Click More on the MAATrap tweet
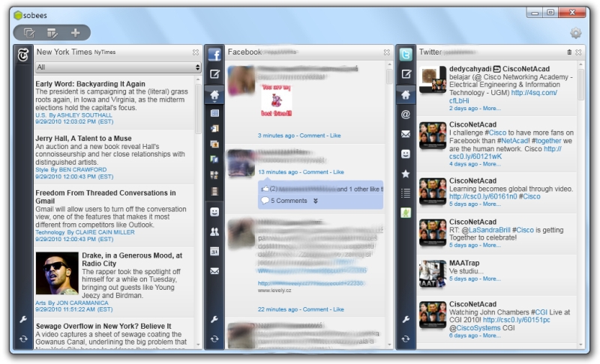The width and height of the screenshot is (600, 364). (x=492, y=279)
